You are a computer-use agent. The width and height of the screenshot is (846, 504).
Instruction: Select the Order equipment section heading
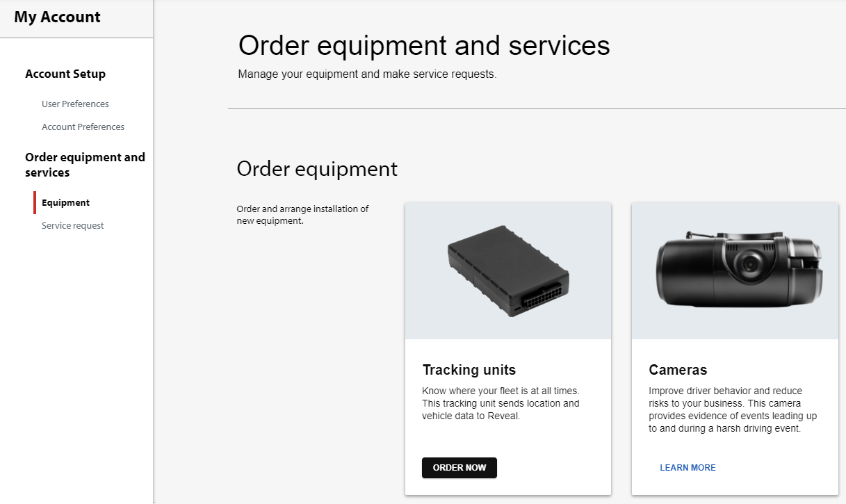[x=317, y=169]
